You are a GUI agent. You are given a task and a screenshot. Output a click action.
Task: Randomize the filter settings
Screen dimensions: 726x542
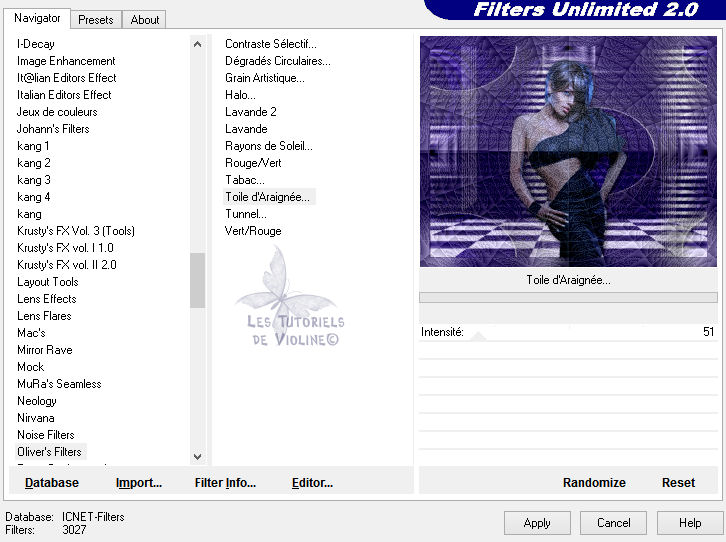click(x=594, y=482)
